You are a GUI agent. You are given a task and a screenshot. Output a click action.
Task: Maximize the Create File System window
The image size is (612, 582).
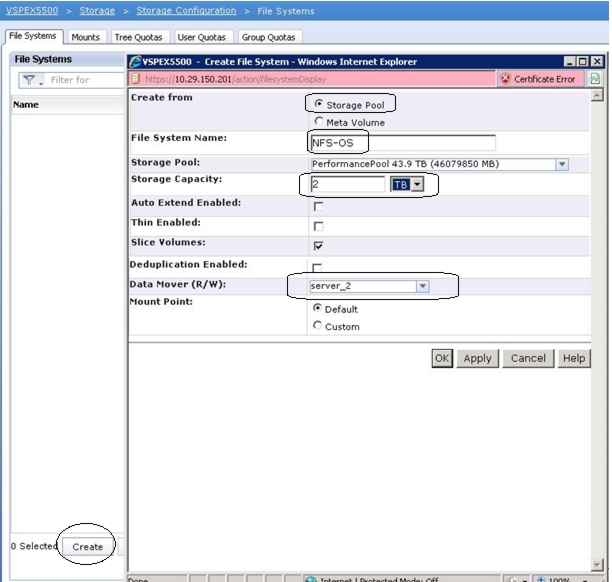pos(583,62)
